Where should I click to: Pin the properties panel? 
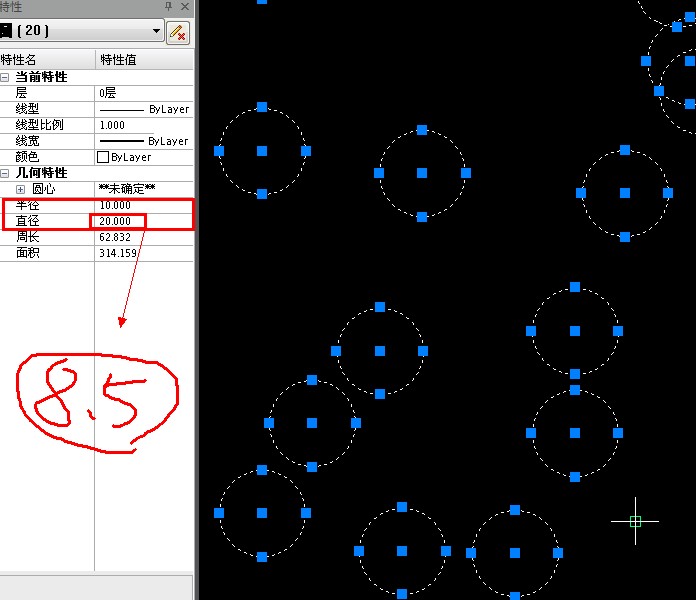pyautogui.click(x=168, y=7)
